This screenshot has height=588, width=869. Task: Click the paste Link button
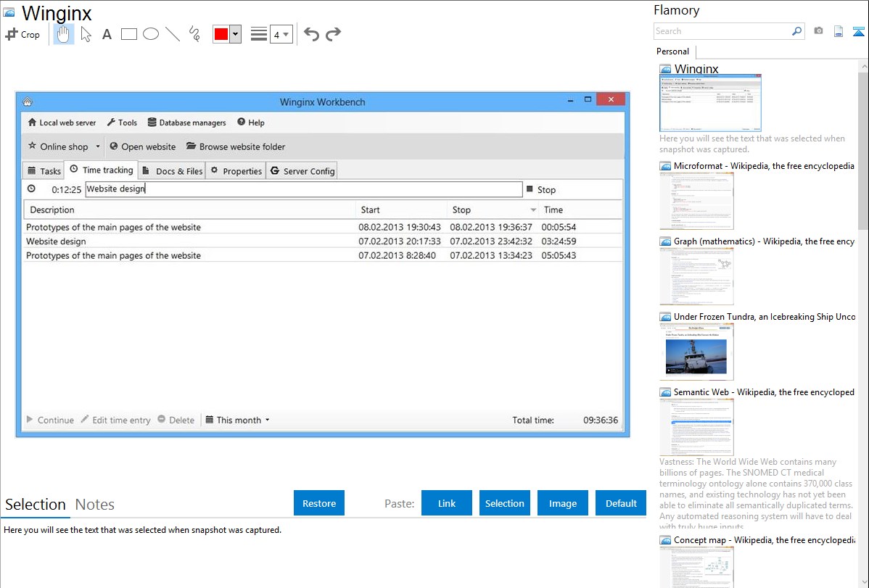click(447, 503)
